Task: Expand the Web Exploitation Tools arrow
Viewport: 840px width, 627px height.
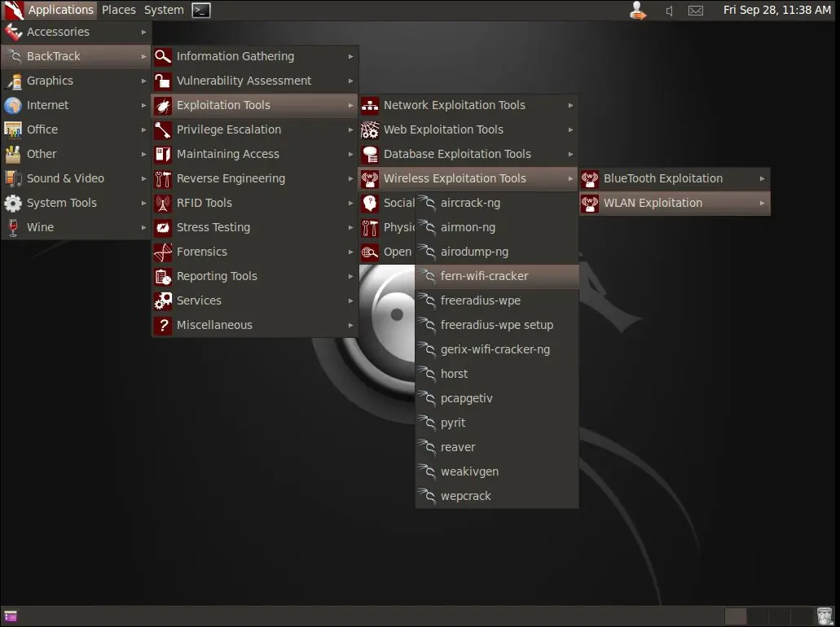Action: click(x=570, y=129)
